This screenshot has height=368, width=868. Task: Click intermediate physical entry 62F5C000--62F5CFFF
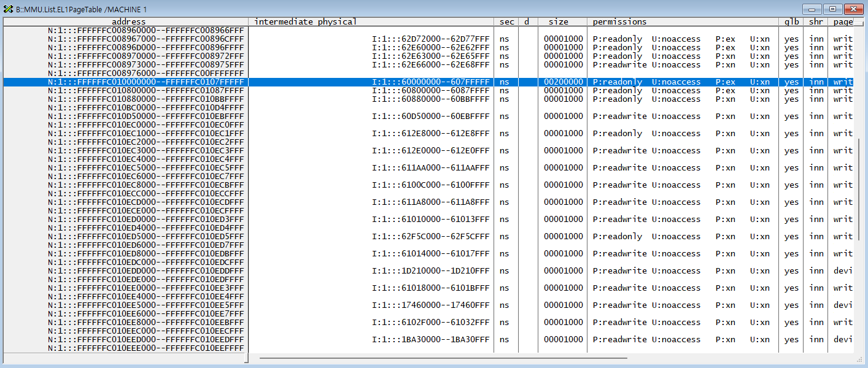(430, 237)
